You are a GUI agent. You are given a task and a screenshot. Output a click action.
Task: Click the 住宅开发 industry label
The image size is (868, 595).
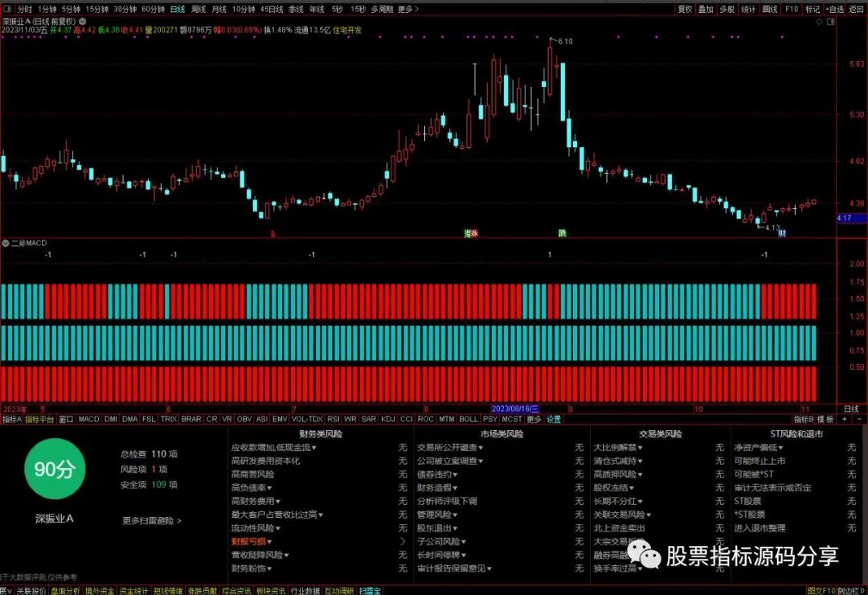(347, 30)
